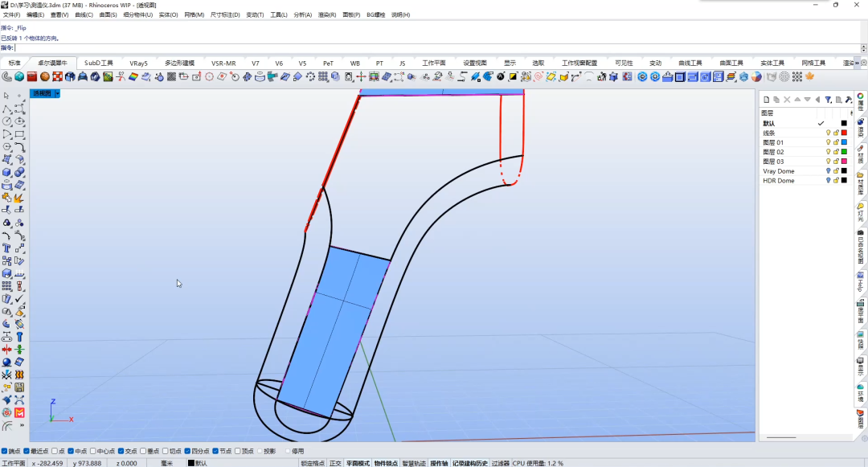Toggle the 中点 midpoint snap checkbox
The height and width of the screenshot is (467, 868).
(71, 452)
